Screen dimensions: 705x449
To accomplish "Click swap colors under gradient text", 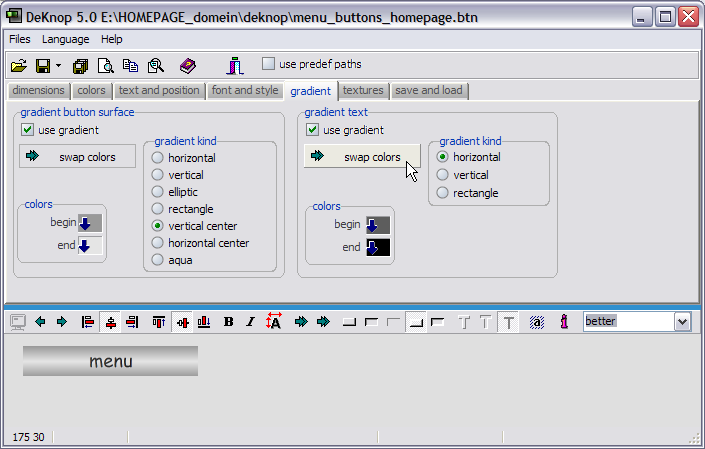I will click(x=361, y=157).
